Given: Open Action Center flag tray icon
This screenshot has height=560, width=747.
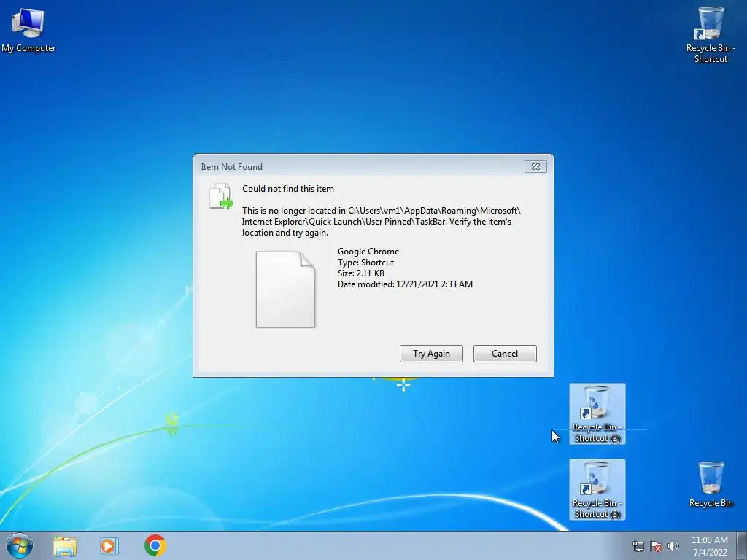Looking at the screenshot, I should pyautogui.click(x=656, y=546).
